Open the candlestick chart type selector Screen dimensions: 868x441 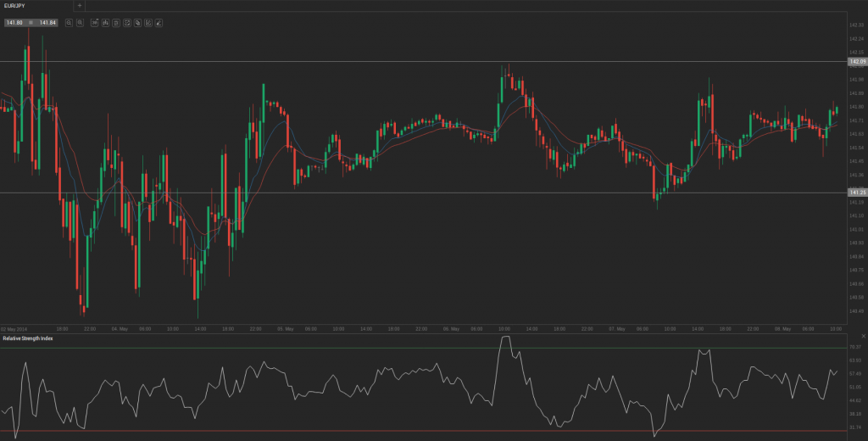point(105,23)
